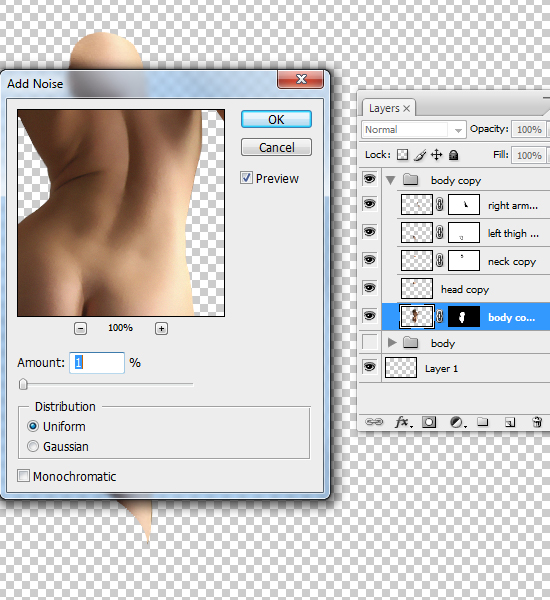Select the neck copy layer mask thumbnail
550x600 pixels.
click(464, 261)
